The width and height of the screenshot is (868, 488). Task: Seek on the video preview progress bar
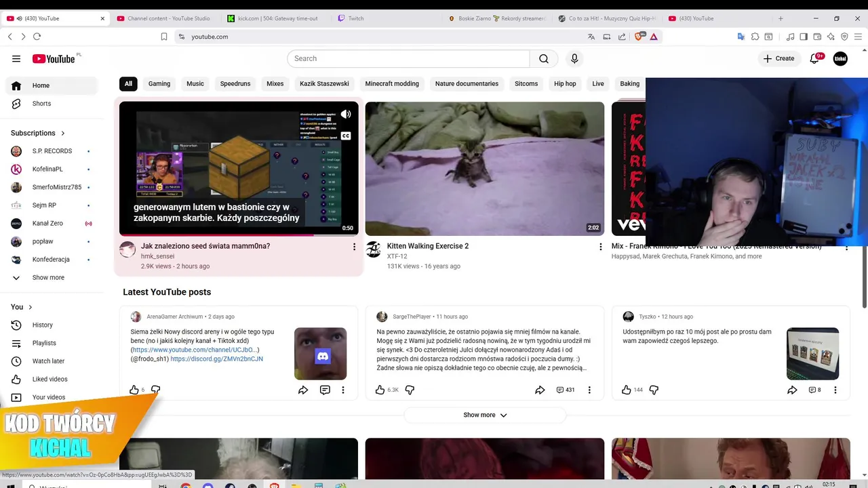[x=239, y=235]
